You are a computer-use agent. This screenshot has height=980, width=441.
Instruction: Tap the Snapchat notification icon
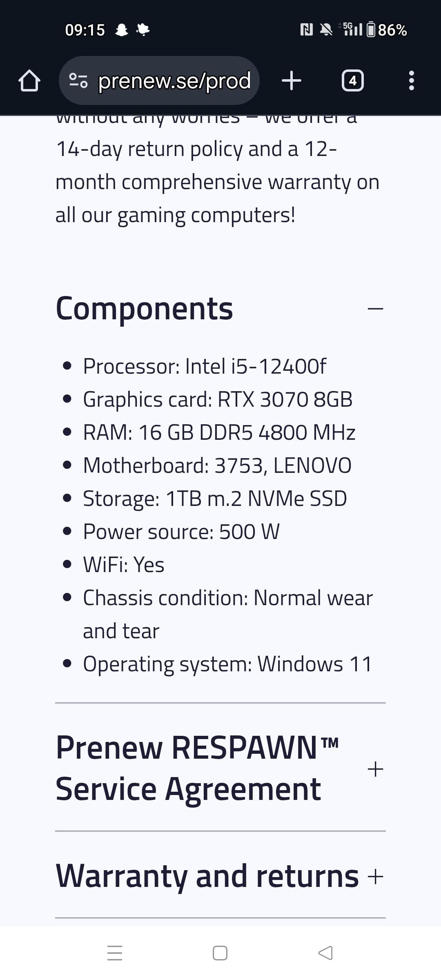122,30
